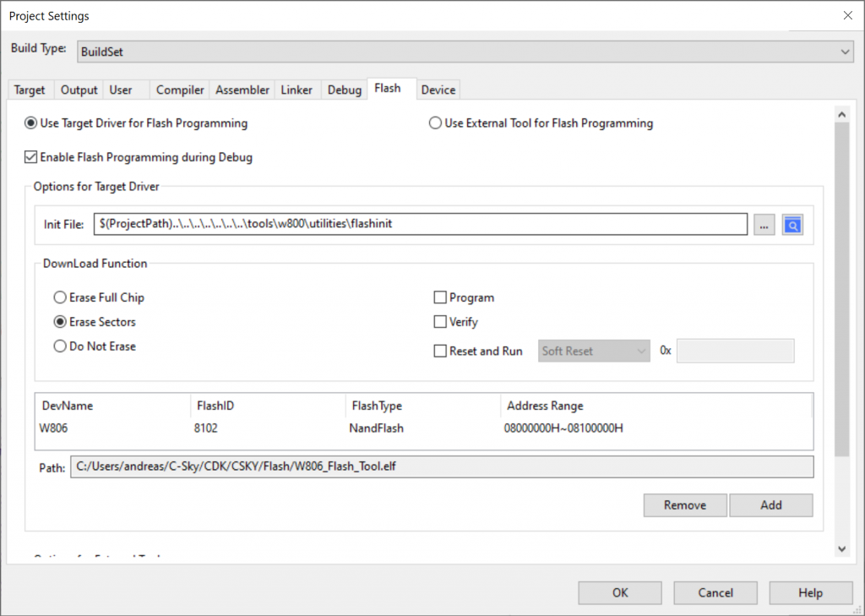
Task: Confirm with the OK button
Action: click(x=620, y=593)
